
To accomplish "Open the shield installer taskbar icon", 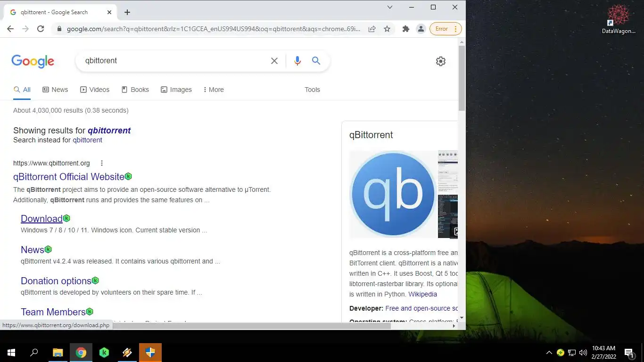I will pyautogui.click(x=150, y=353).
